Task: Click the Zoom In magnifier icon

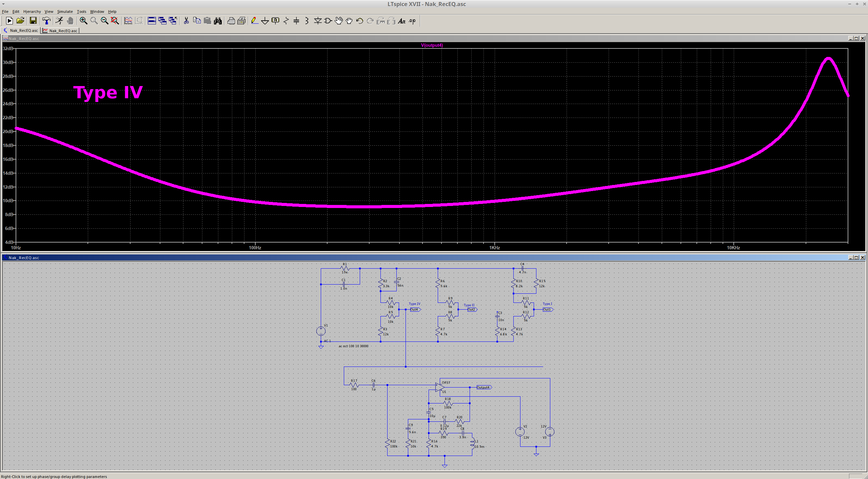Action: [83, 21]
